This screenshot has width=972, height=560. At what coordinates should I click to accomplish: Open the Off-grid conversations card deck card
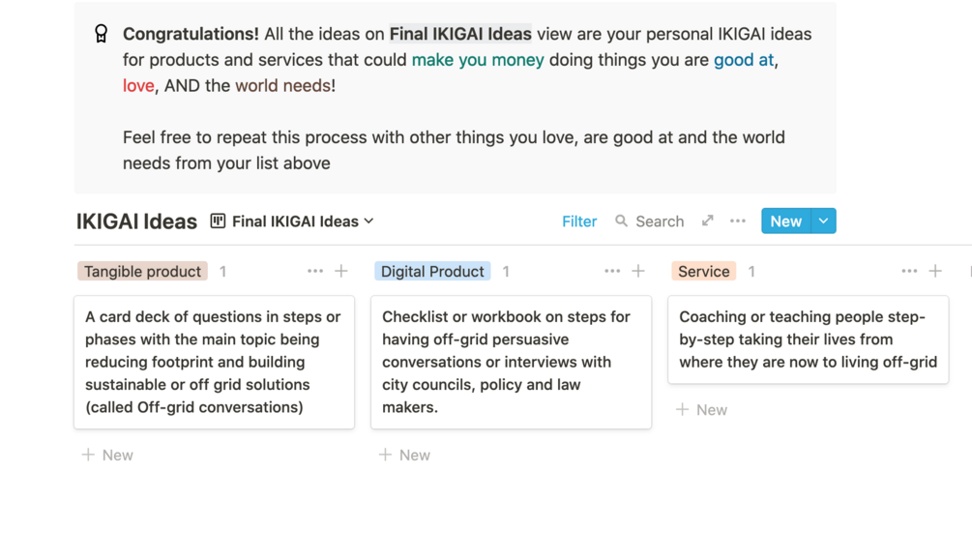[214, 362]
